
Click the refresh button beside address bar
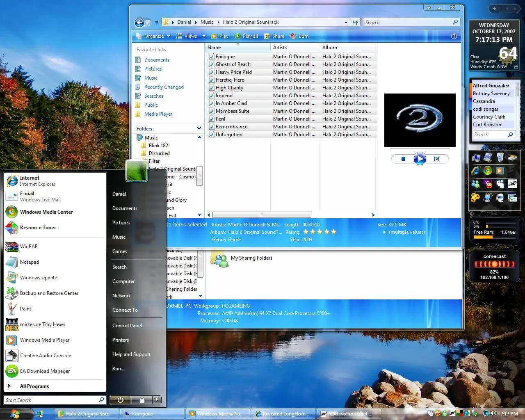pyautogui.click(x=355, y=22)
